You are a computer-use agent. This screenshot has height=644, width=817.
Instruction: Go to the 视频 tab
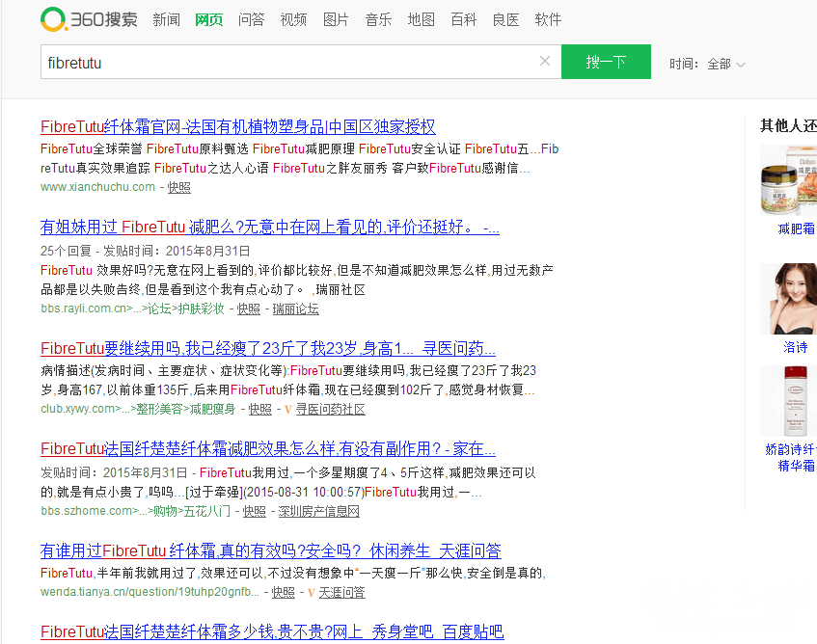coord(293,20)
